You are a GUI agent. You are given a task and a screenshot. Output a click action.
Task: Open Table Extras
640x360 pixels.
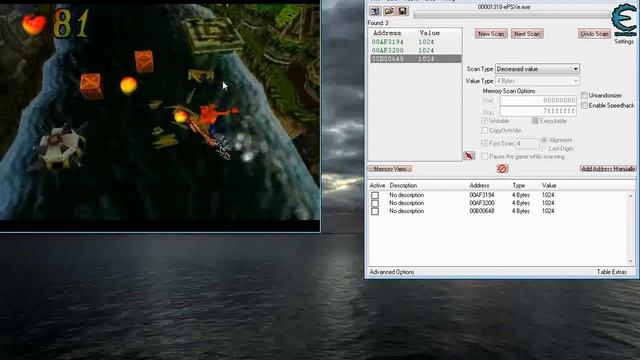coord(611,272)
